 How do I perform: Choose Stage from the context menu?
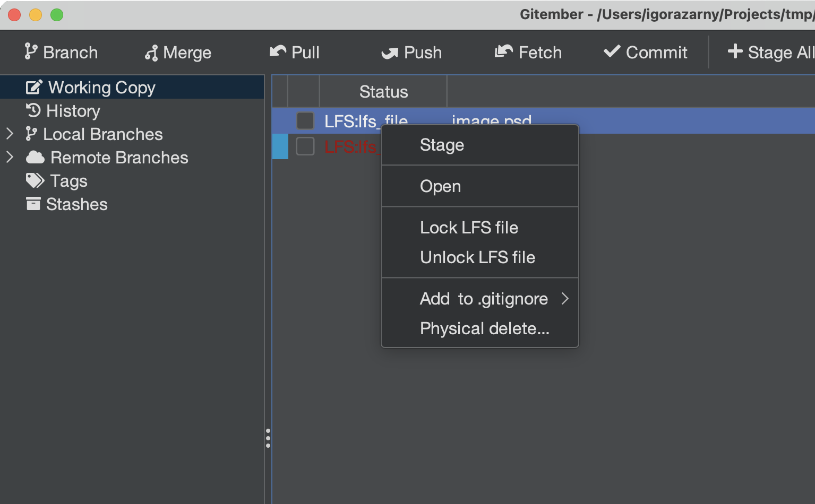[x=480, y=145]
